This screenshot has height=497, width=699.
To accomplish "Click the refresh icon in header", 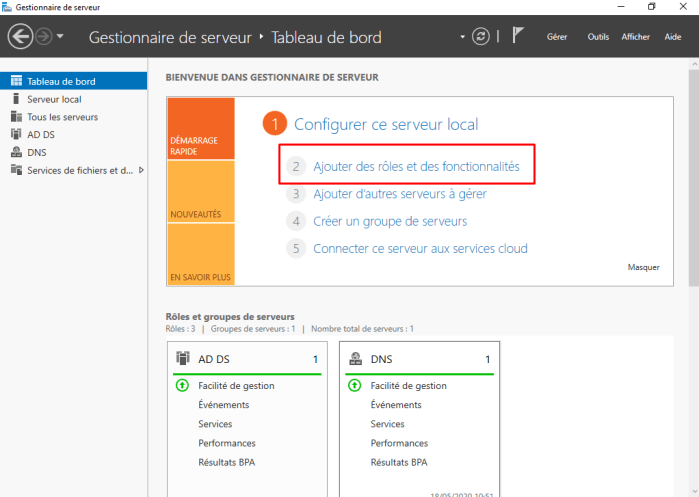I will 481,37.
